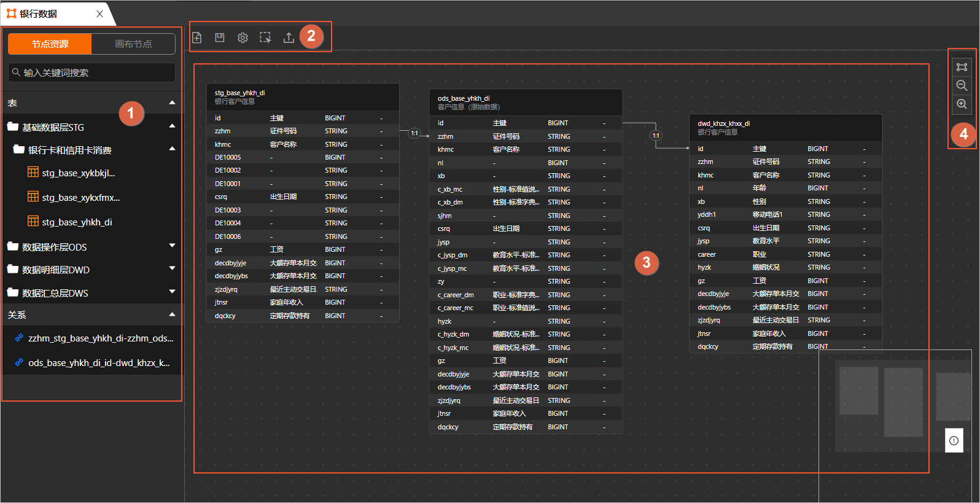Switch to 画布节点 tab
The image size is (980, 503).
pos(133,44)
